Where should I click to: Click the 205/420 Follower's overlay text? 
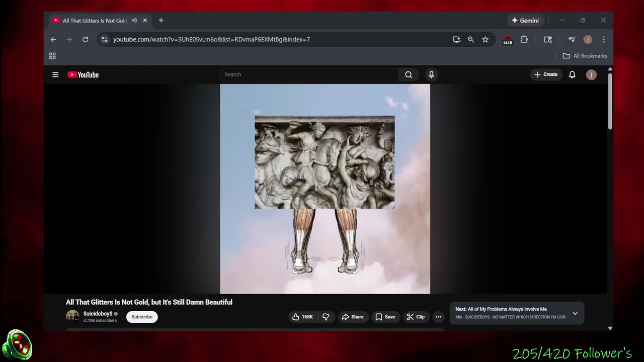[572, 353]
